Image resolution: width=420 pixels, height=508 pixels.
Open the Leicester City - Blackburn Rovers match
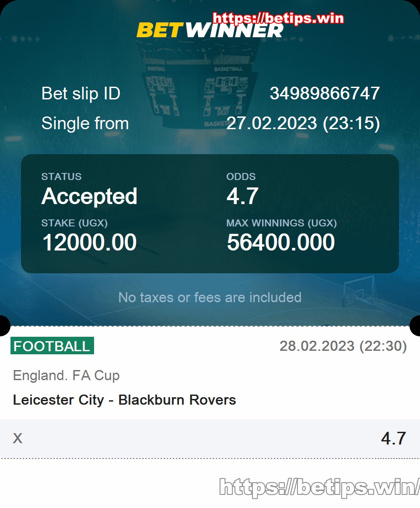(x=124, y=400)
